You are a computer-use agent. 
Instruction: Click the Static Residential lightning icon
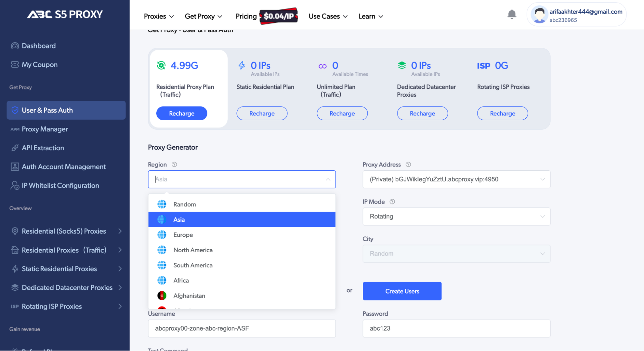point(15,269)
